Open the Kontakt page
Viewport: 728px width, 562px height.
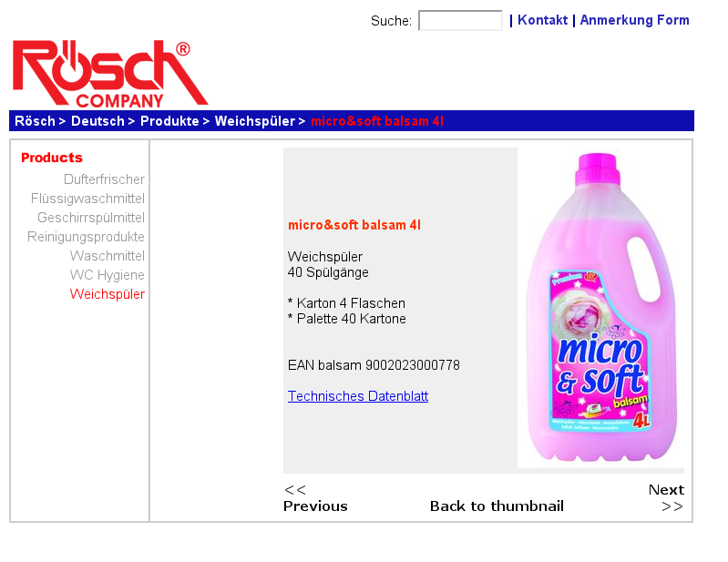coord(542,20)
